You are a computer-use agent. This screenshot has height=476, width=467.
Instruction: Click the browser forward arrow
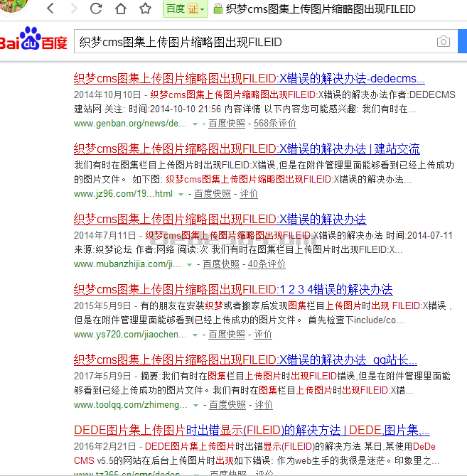[74, 9]
